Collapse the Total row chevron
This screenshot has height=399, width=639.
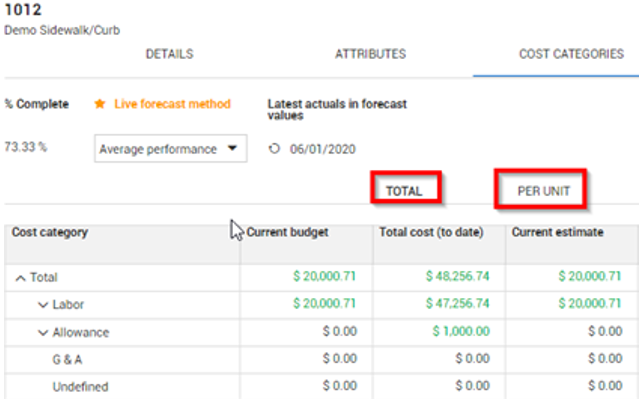tap(20, 278)
